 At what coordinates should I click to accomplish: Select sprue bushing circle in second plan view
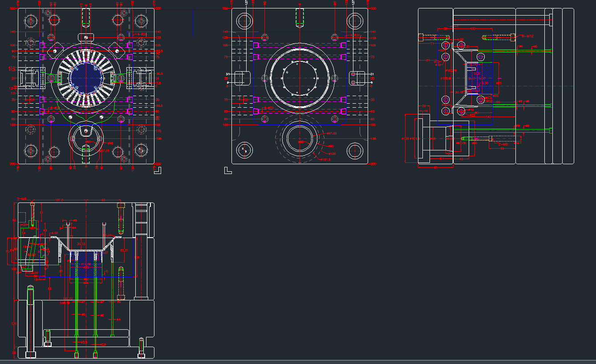point(300,139)
